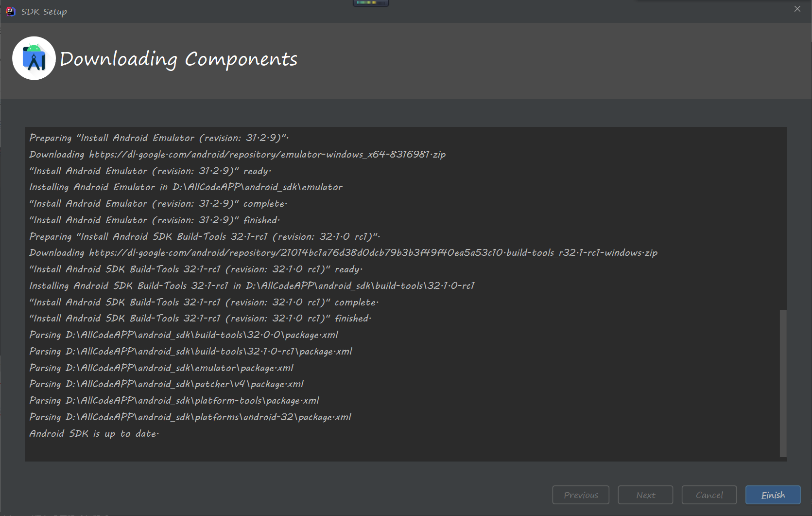Click the Android Studio logo icon
812x516 pixels.
pos(34,58)
